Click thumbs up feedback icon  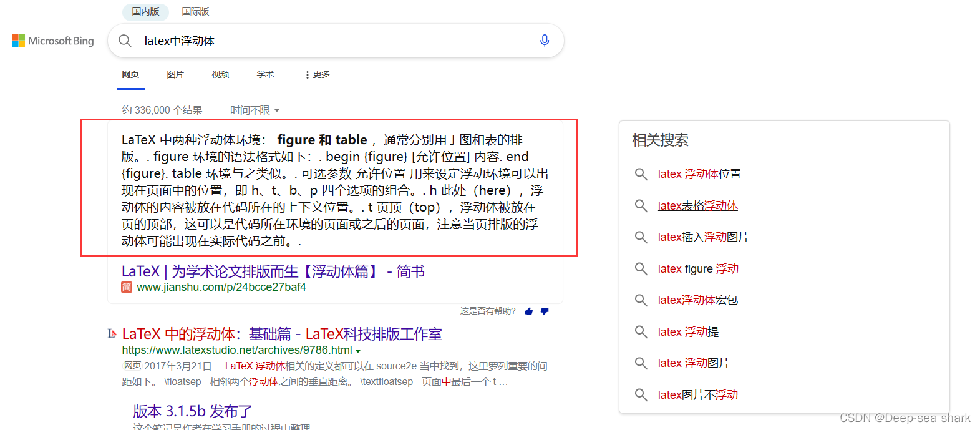tap(529, 311)
